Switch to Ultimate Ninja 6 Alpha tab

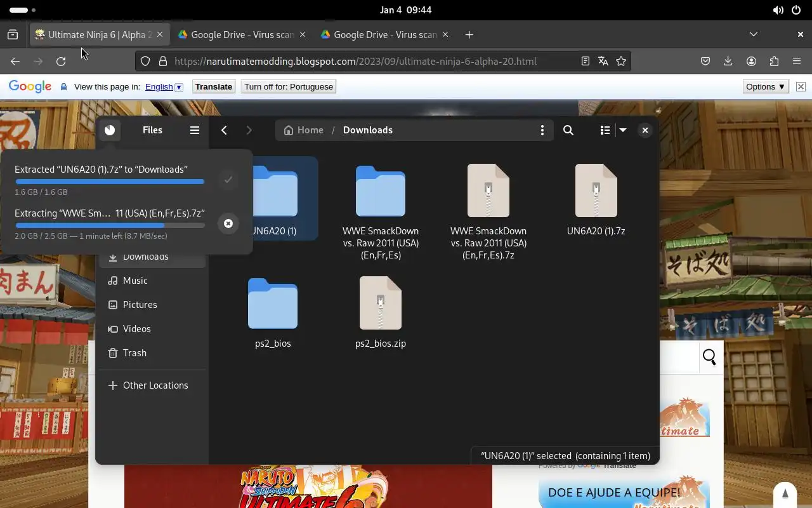point(100,35)
